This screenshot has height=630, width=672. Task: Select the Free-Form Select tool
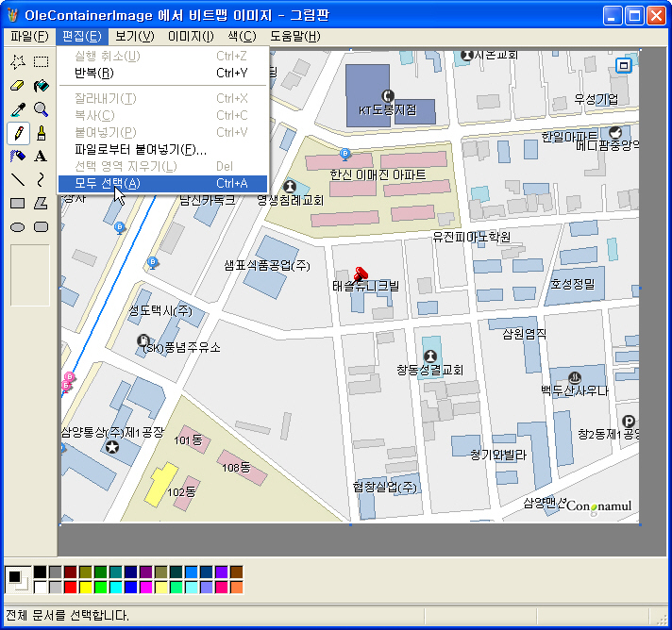[x=18, y=61]
